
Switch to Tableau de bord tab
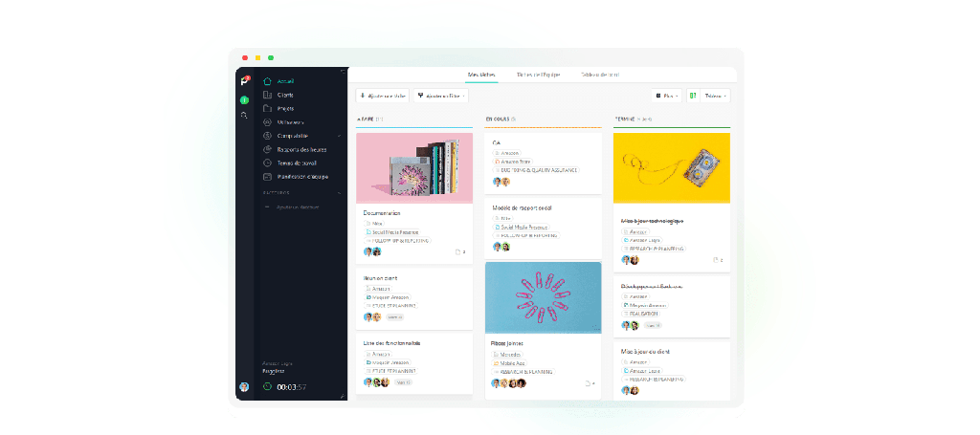[x=600, y=75]
